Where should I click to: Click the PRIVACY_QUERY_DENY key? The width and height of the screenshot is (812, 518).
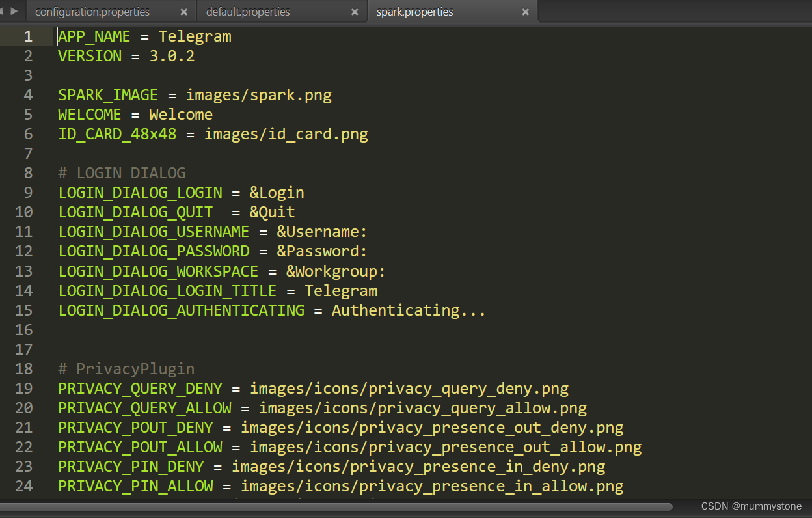coord(140,388)
